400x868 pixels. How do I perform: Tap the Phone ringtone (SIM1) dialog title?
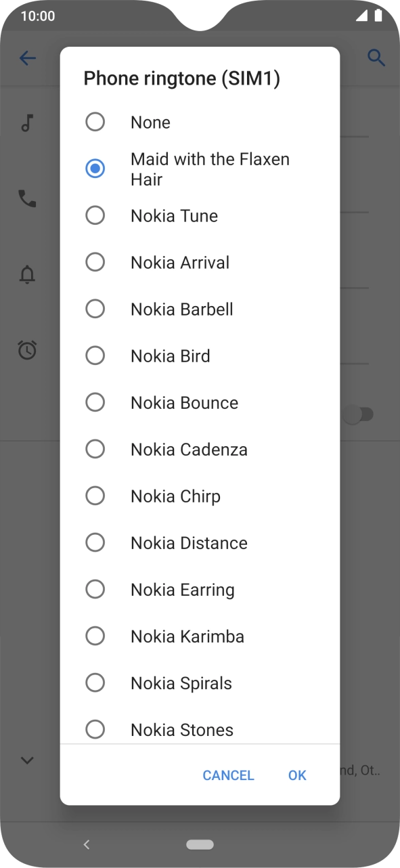pyautogui.click(x=181, y=79)
